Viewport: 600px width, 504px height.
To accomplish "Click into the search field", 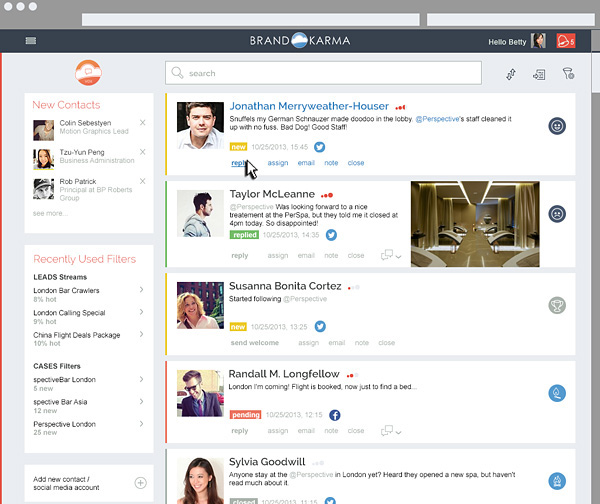I will [323, 73].
